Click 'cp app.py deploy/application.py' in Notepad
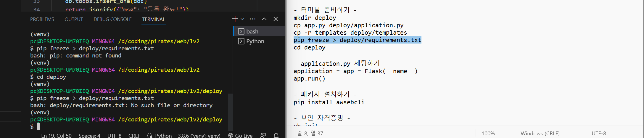 pos(348,25)
